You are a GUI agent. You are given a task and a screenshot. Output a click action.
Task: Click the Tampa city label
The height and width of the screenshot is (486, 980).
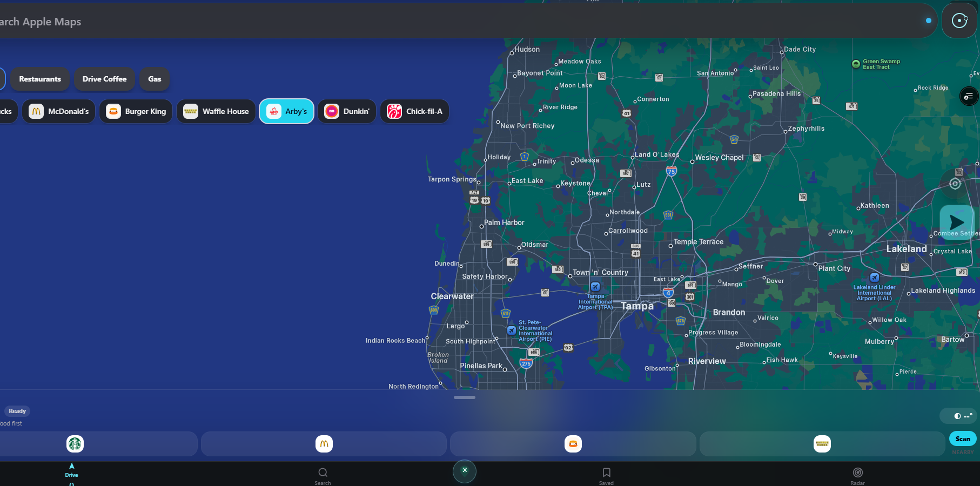[637, 306]
